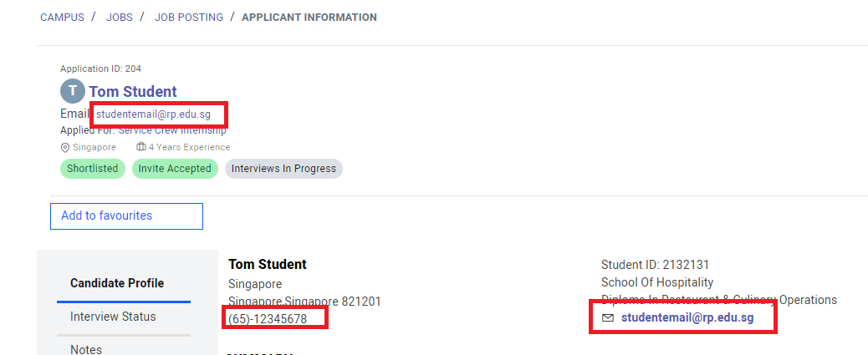
Task: Click the briefcase experience icon
Action: (x=141, y=147)
